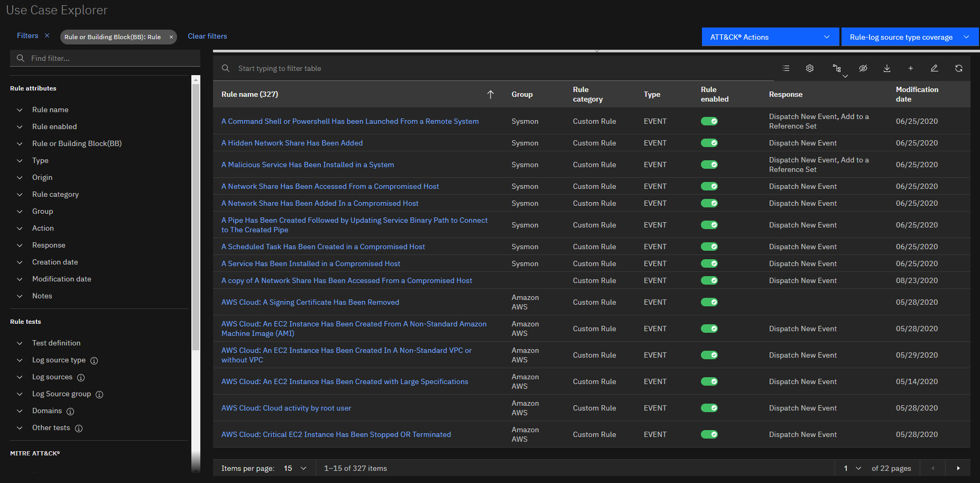Image resolution: width=980 pixels, height=483 pixels.
Task: Click the tree hierarchy grouping icon
Action: 837,69
